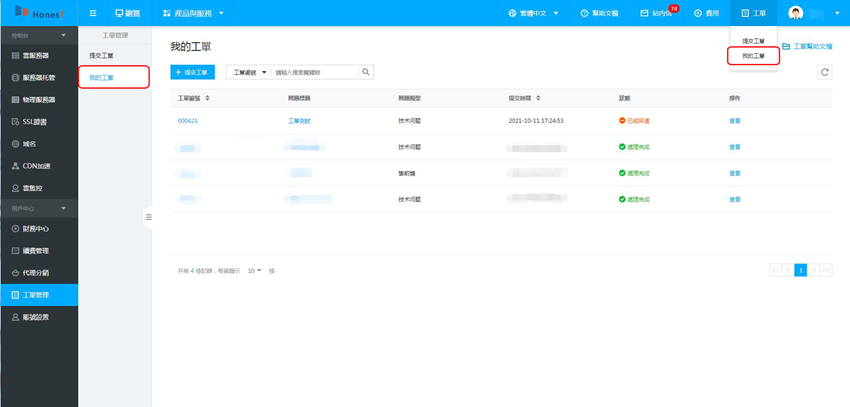Open 賬號設置 in sidebar

point(39,317)
